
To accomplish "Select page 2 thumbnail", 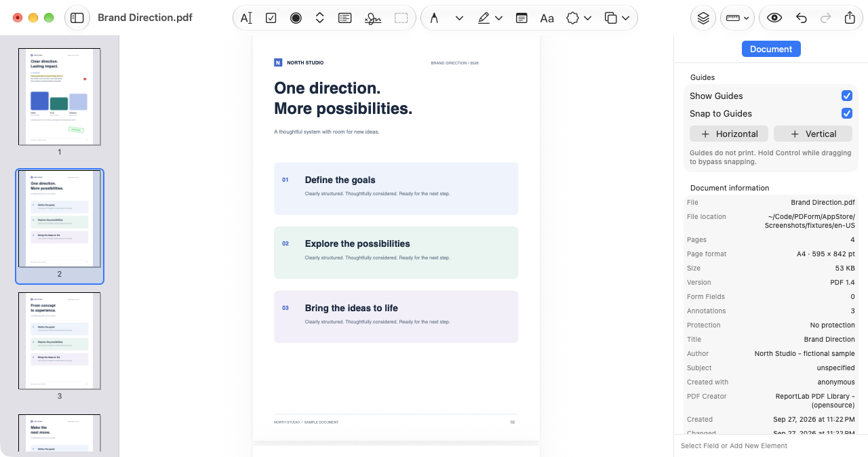I will click(60, 219).
